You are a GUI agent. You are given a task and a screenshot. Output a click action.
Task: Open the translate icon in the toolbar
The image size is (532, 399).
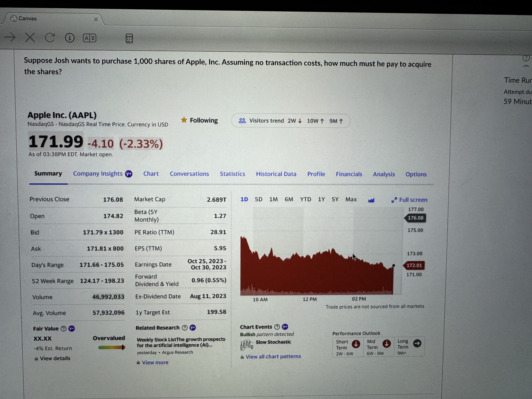coord(89,38)
